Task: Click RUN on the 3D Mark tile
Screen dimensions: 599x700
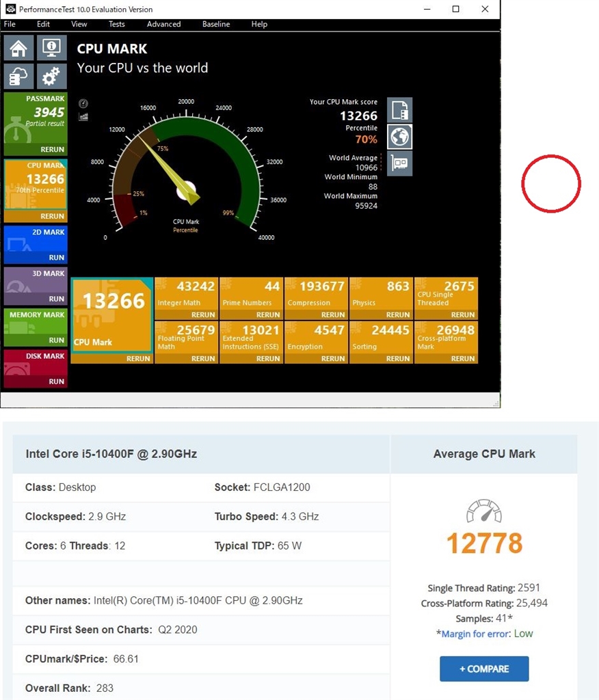Action: [x=57, y=299]
